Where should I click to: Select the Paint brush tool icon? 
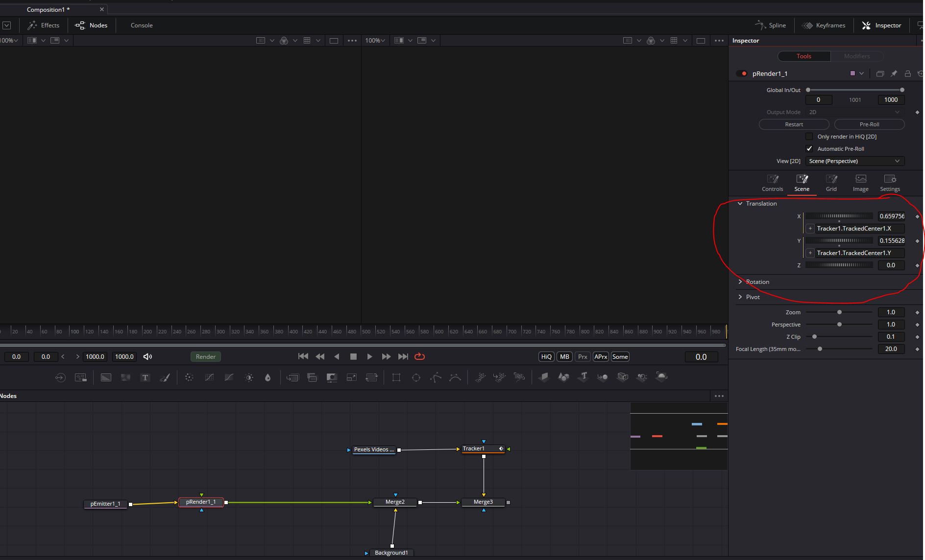165,377
